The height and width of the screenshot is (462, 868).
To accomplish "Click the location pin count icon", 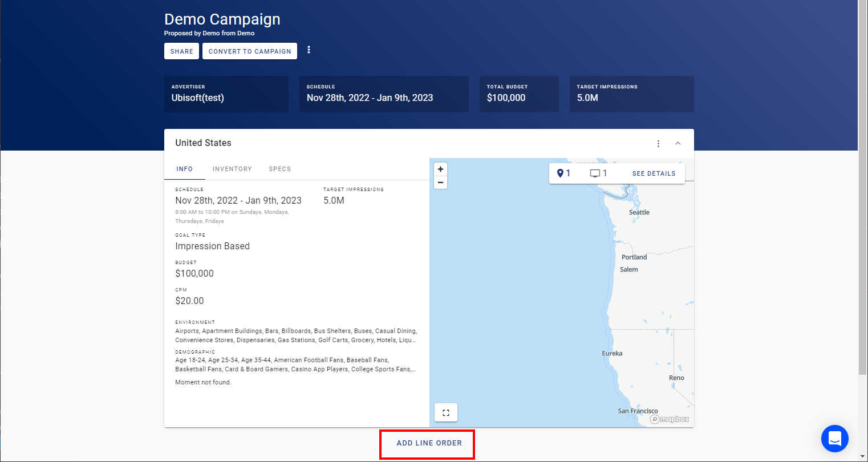I will tap(560, 173).
